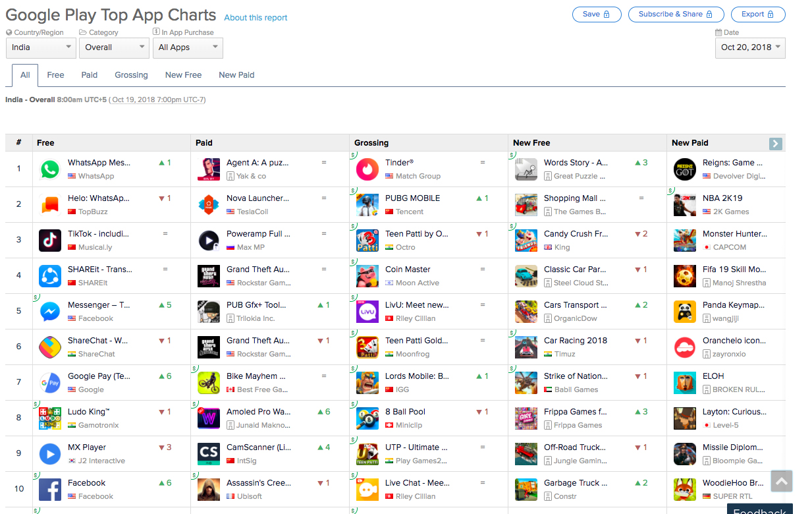Click the Export button
This screenshot has height=514, width=812.
pyautogui.click(x=758, y=14)
